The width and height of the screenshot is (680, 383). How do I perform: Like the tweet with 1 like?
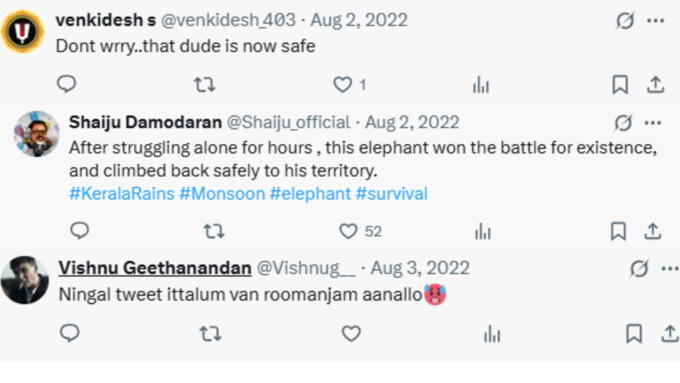(343, 84)
